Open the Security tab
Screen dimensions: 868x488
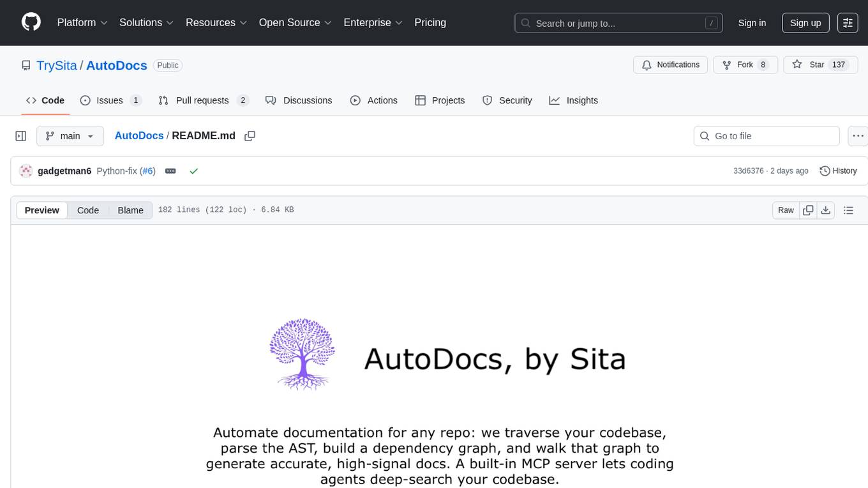click(x=507, y=100)
